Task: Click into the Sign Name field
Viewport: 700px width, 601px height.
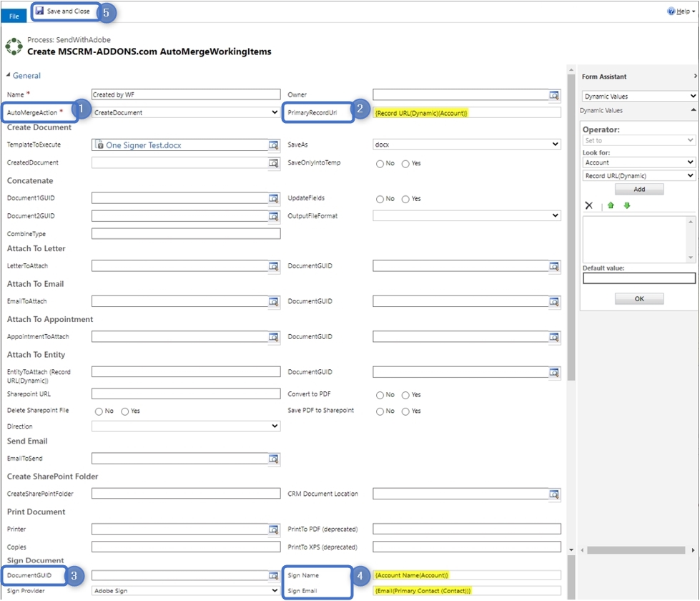Action: coord(466,575)
